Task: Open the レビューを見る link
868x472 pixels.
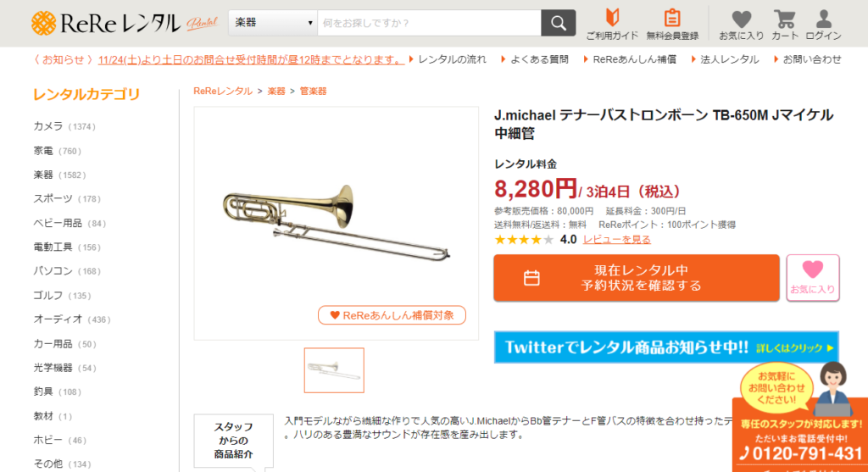Action: (x=617, y=240)
